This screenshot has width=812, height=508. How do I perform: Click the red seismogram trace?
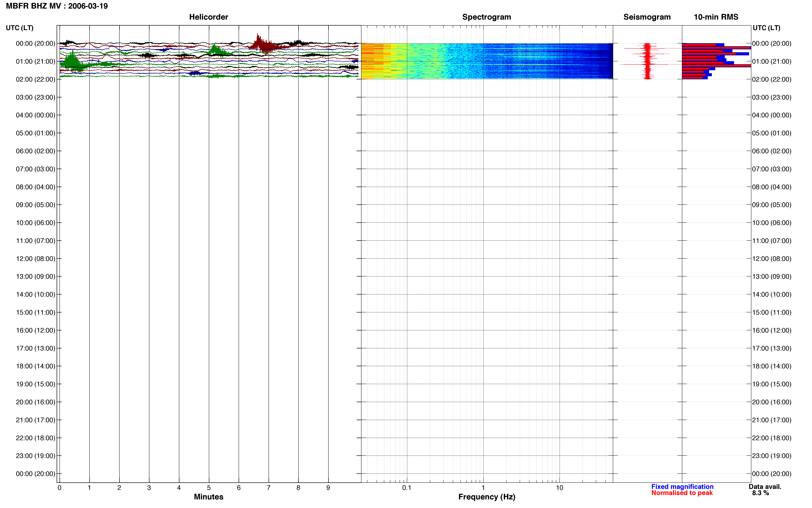(x=648, y=61)
